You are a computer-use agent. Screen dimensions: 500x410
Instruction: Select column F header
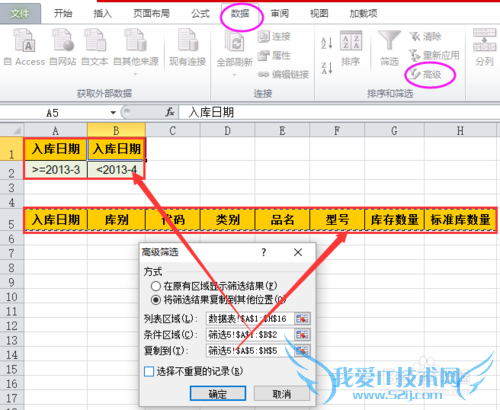click(337, 130)
